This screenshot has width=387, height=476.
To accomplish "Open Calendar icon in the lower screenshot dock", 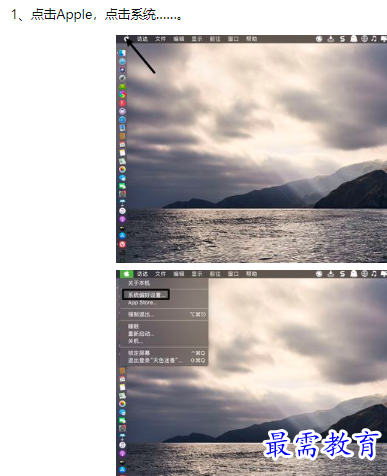I will point(122,379).
